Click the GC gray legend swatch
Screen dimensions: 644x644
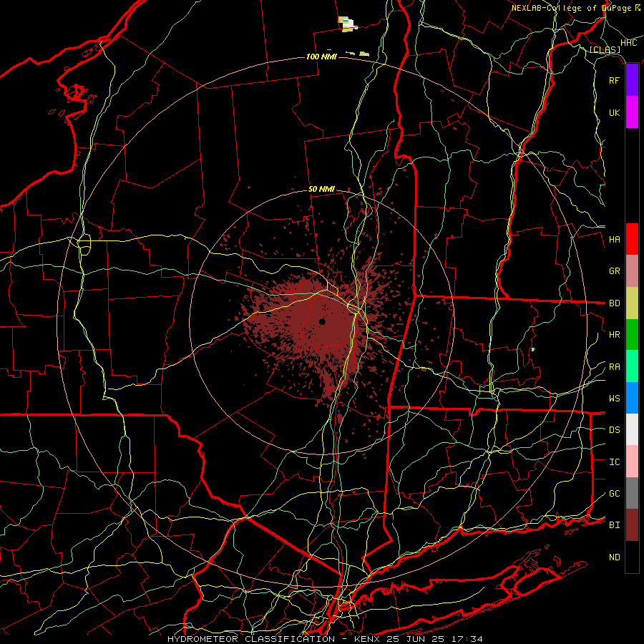coord(632,493)
